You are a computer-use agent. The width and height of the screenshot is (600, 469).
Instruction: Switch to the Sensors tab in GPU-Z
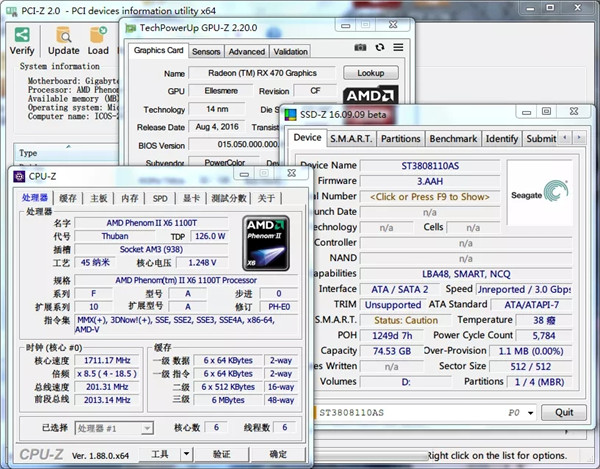click(206, 51)
